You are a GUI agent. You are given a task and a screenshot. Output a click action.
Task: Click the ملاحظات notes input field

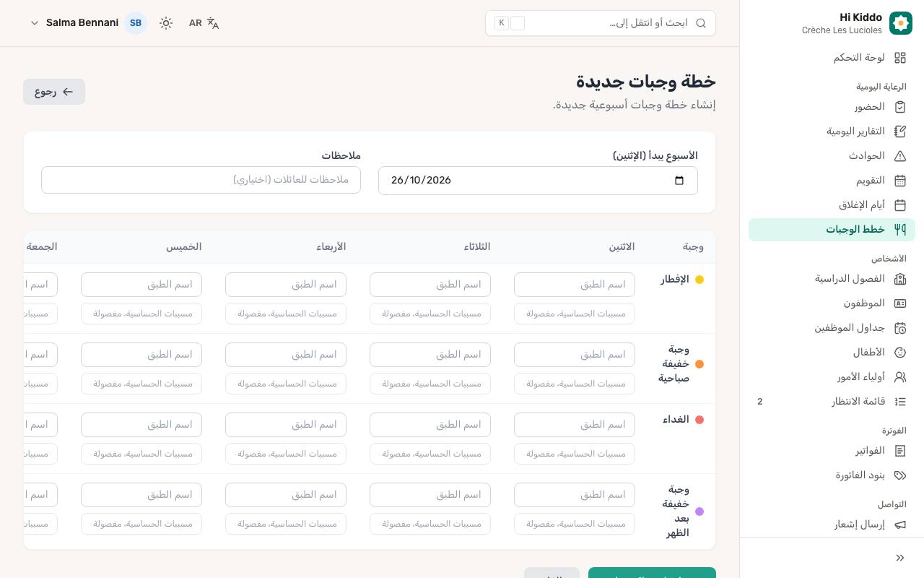tap(201, 180)
